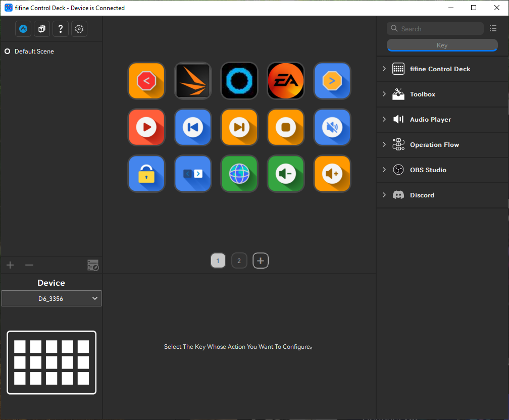509x420 pixels.
Task: Select the blue ring key icon
Action: coord(239,81)
